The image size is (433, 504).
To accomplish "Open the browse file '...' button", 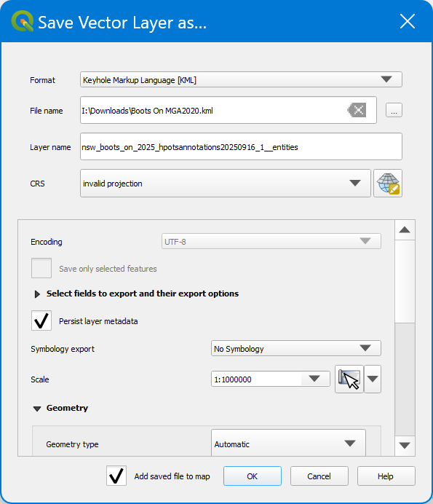I will [394, 110].
